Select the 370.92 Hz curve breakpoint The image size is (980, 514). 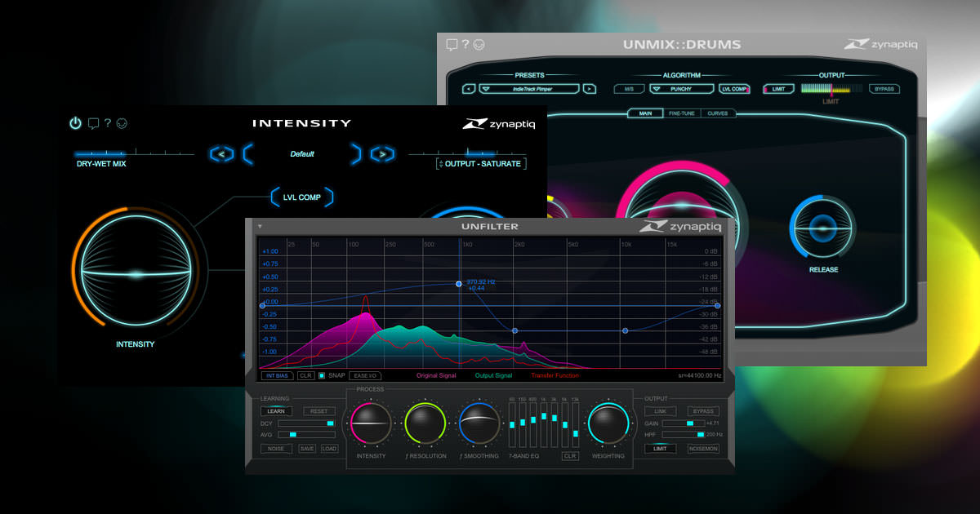click(x=459, y=284)
